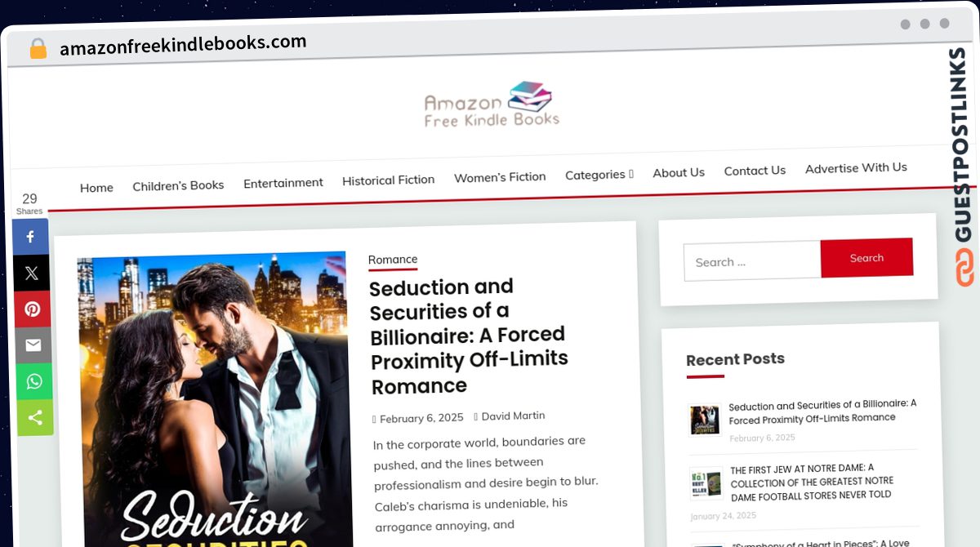Open the Romance category link
This screenshot has height=547, width=980.
[393, 260]
